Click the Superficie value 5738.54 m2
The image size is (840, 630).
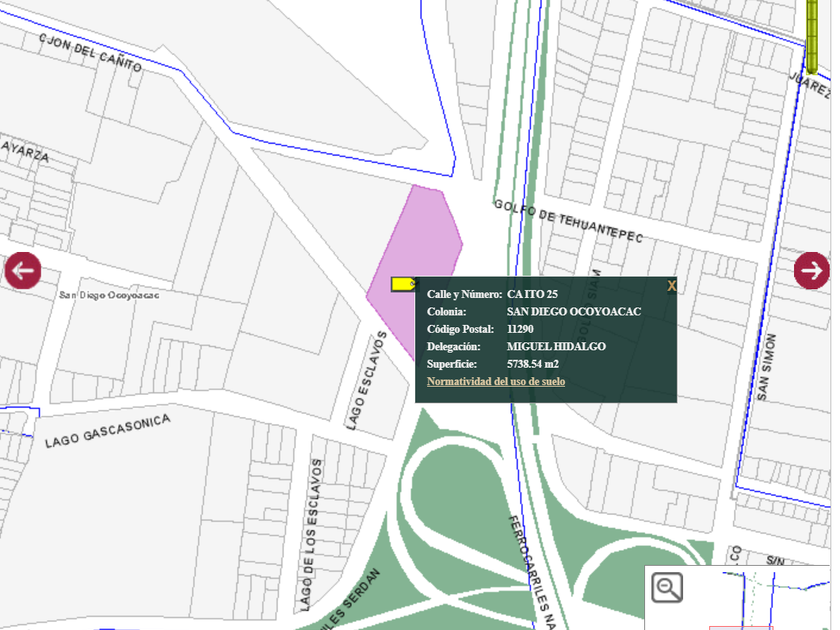[x=532, y=364]
